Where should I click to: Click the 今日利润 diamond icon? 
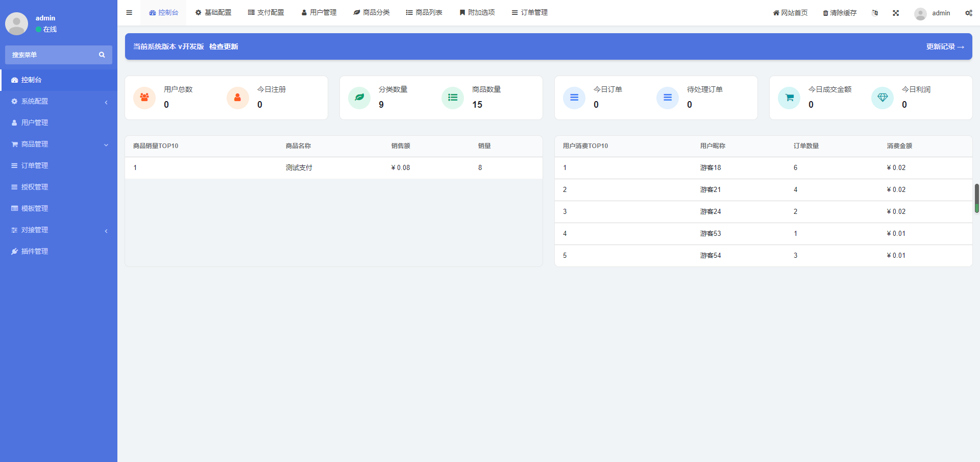click(883, 98)
